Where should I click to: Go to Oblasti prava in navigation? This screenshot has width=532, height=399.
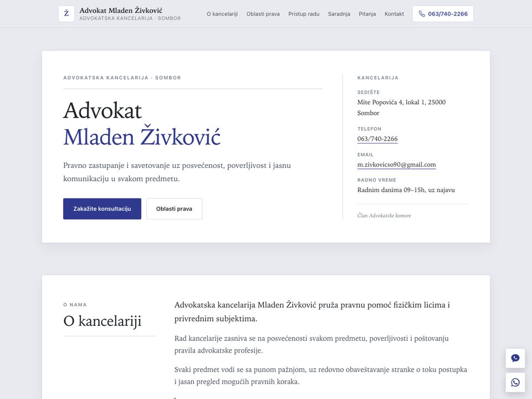[x=263, y=14]
